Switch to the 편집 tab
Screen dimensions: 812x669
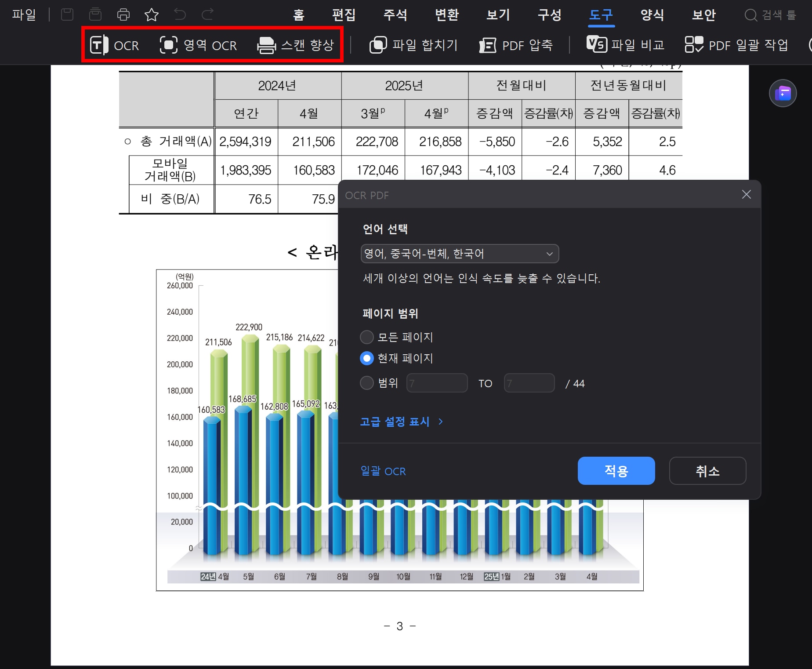(x=344, y=15)
